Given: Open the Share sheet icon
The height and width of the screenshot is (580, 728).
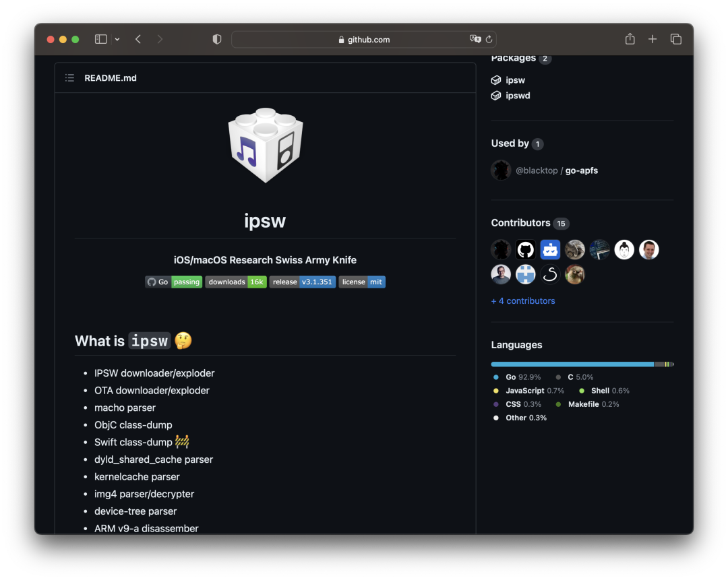Looking at the screenshot, I should click(x=630, y=39).
